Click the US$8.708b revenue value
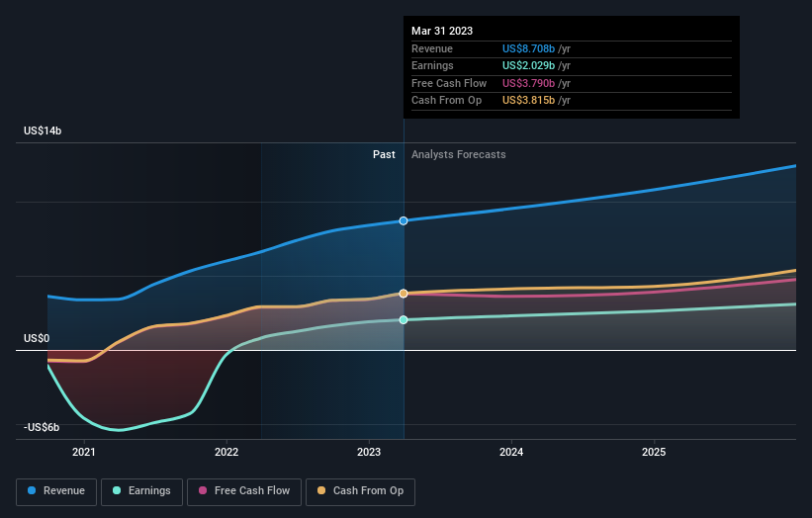812x518 pixels. (x=528, y=48)
